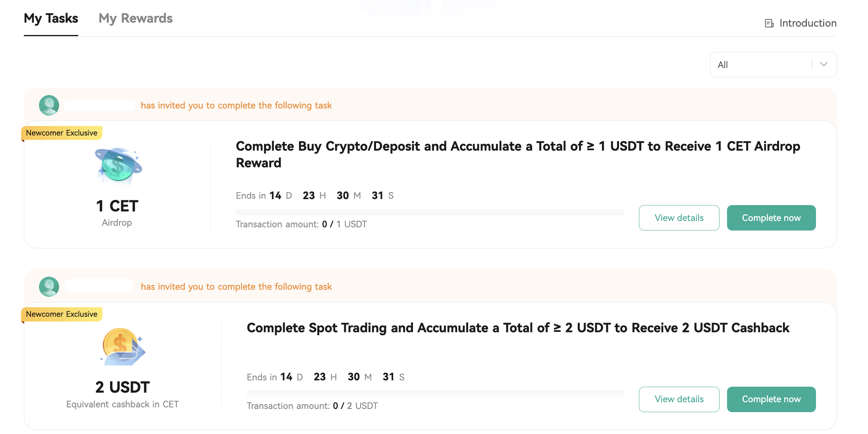Open the My Rewards tab

point(135,18)
